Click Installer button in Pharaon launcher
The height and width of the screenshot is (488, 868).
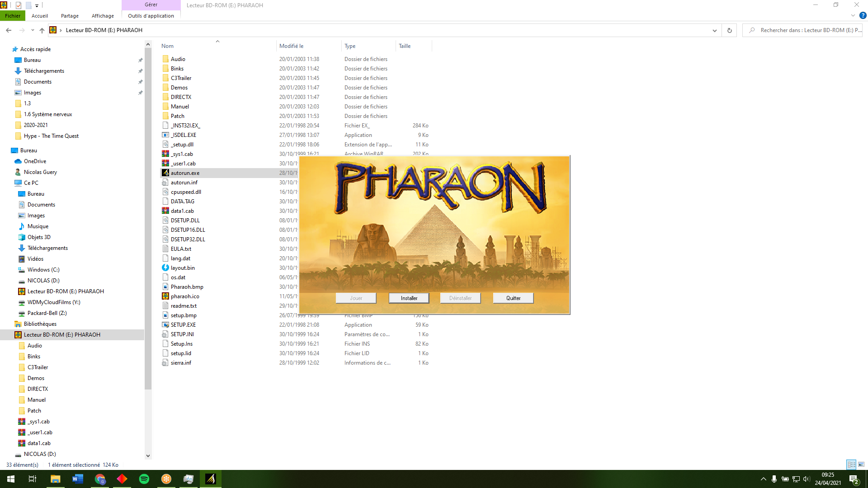pyautogui.click(x=409, y=298)
